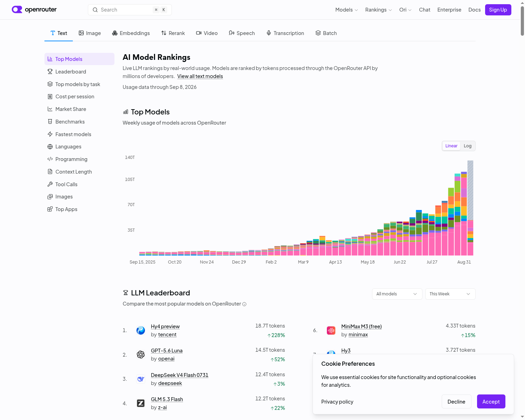
Task: Click inside the Search input field
Action: [x=130, y=10]
